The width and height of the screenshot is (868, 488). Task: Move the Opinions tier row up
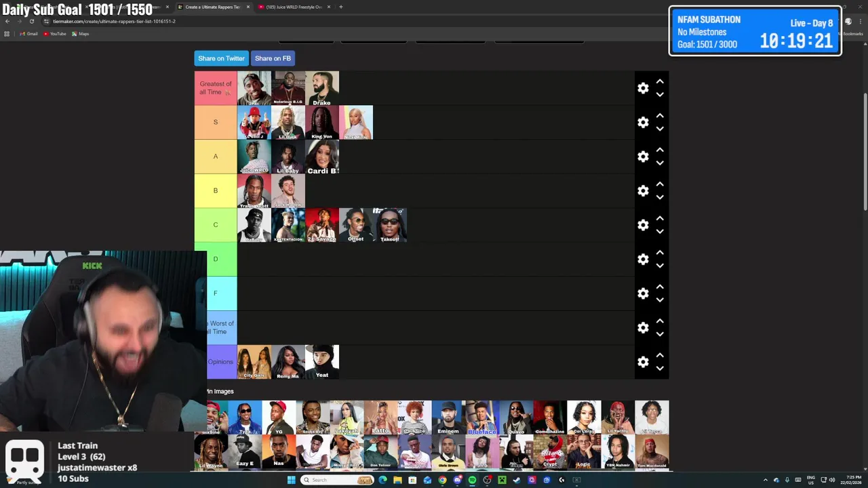660,355
